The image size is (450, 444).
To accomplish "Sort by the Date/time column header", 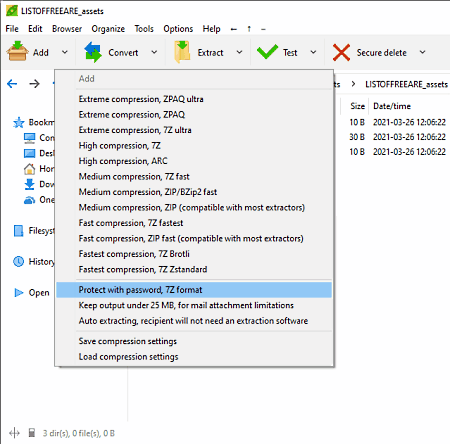I will click(x=392, y=106).
